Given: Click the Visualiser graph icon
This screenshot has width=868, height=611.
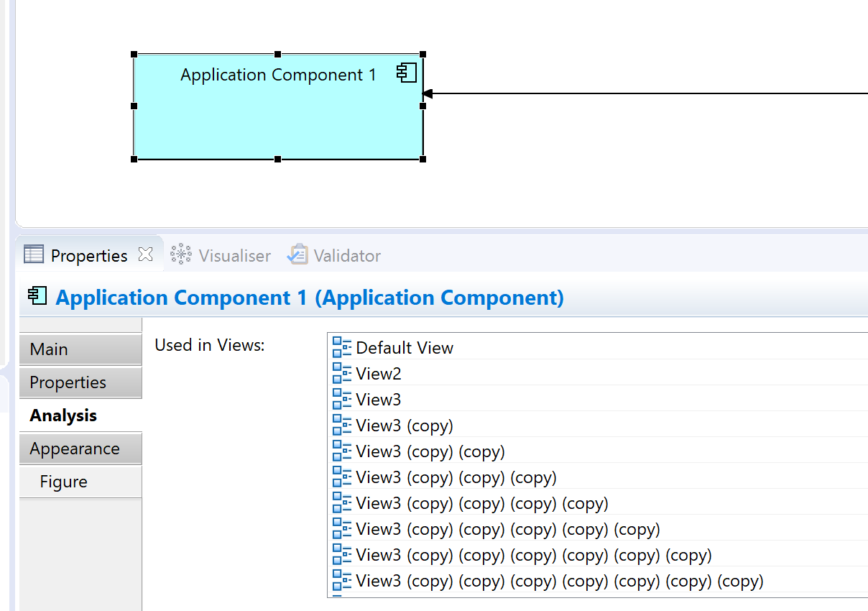Looking at the screenshot, I should tap(180, 254).
